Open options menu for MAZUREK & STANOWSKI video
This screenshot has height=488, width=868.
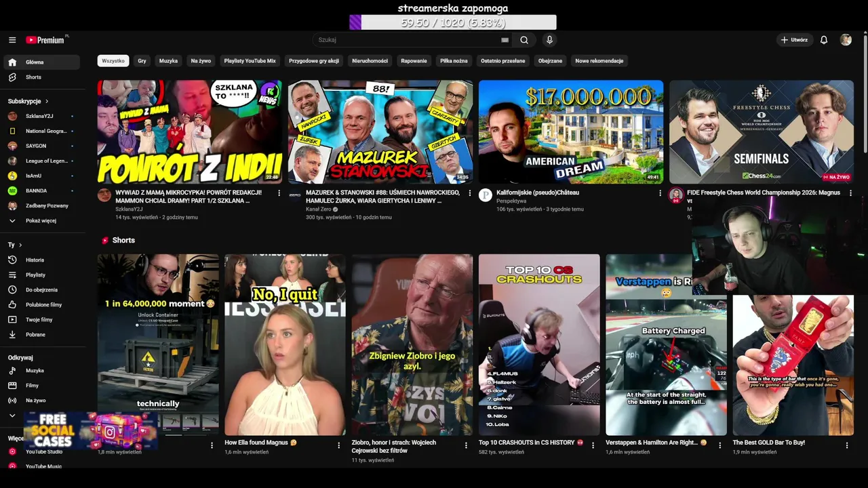[x=469, y=193]
